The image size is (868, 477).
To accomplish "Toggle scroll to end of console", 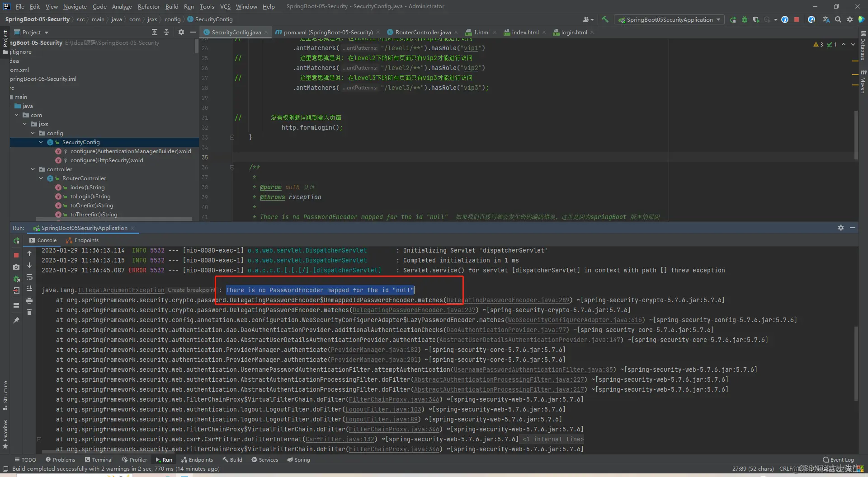I will click(29, 289).
